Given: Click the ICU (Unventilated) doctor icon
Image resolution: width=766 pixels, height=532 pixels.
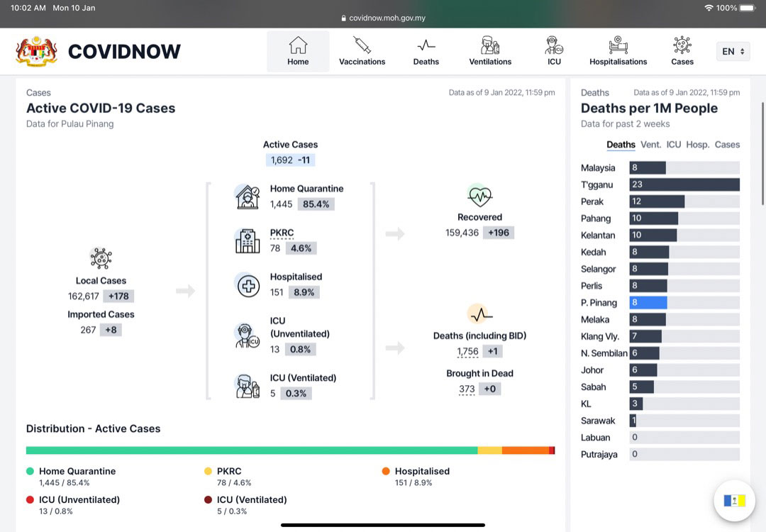Looking at the screenshot, I should point(248,336).
